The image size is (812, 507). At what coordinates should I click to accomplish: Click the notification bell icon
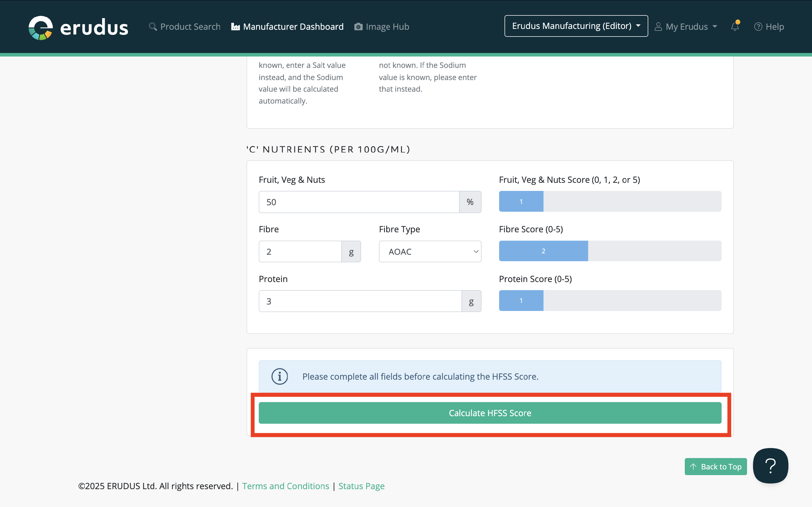pyautogui.click(x=735, y=26)
